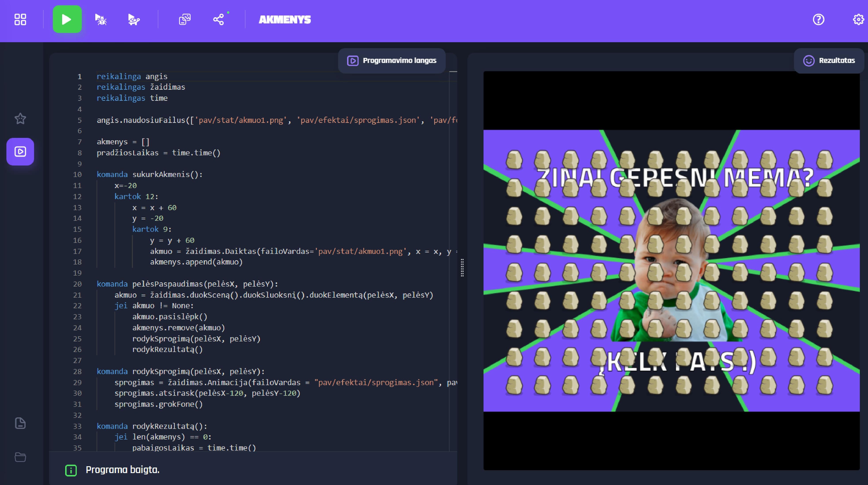Run the program with green play button
This screenshot has height=485, width=868.
(67, 19)
